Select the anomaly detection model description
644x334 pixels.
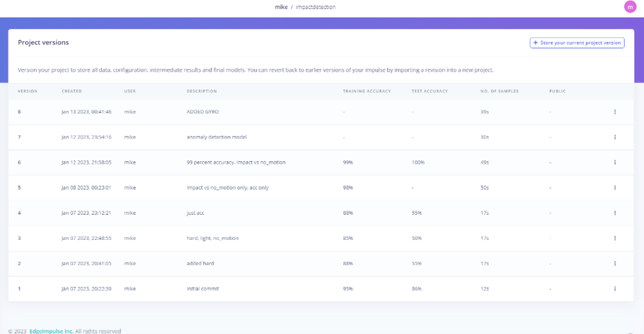click(217, 137)
